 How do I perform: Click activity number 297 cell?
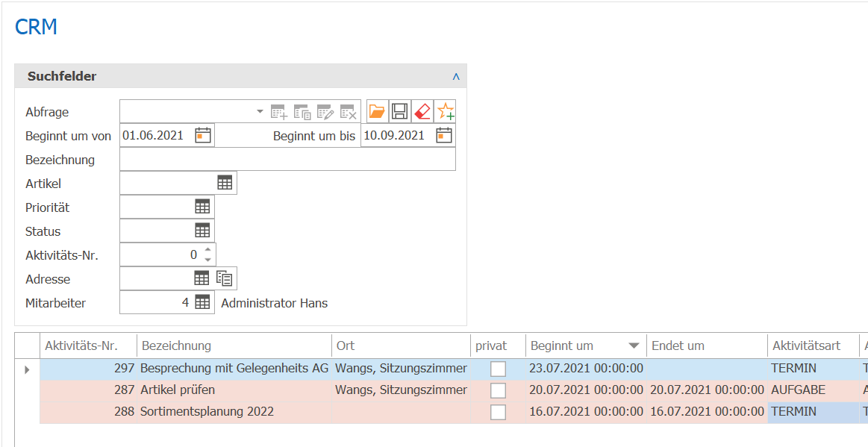coord(89,369)
